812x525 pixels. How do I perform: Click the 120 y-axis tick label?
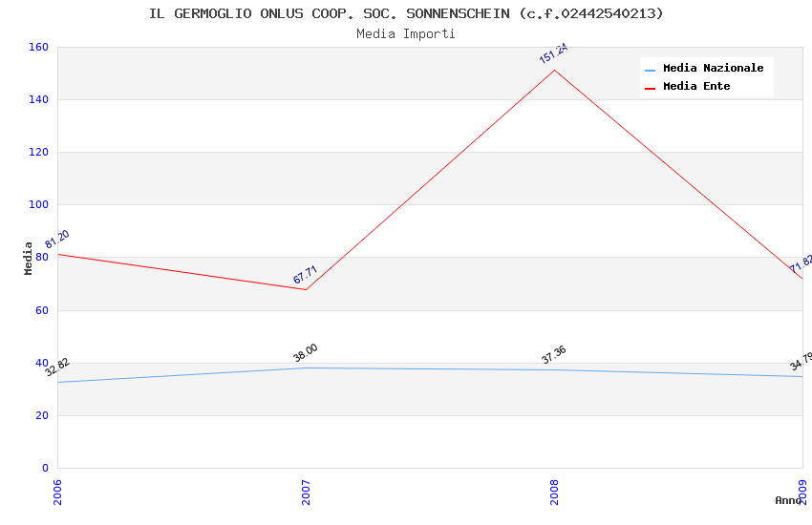click(38, 152)
